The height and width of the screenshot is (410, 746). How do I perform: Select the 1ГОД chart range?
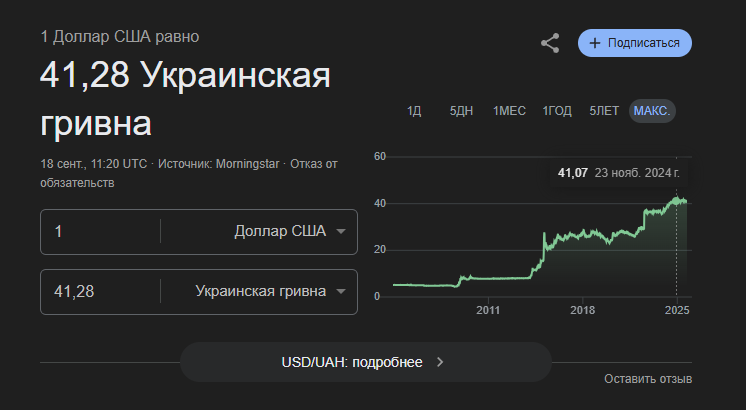(557, 111)
